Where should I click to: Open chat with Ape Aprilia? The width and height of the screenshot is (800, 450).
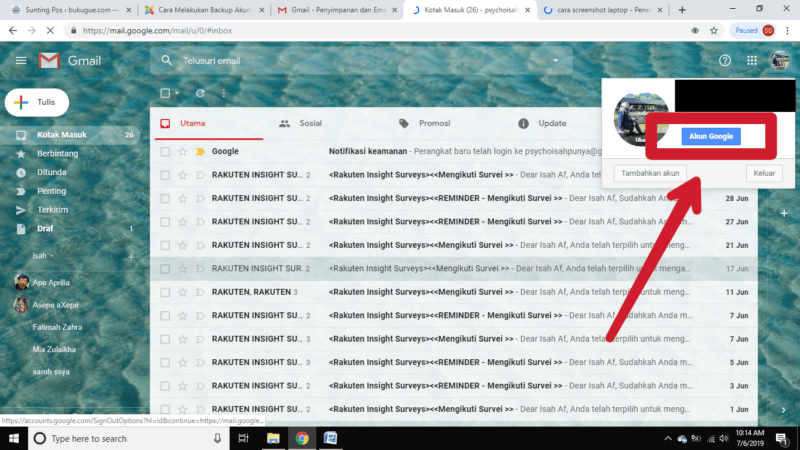click(51, 283)
